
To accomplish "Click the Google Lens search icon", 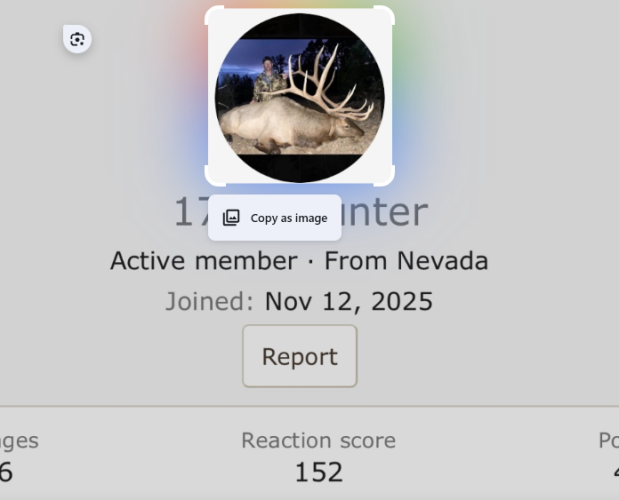I will 77,39.
